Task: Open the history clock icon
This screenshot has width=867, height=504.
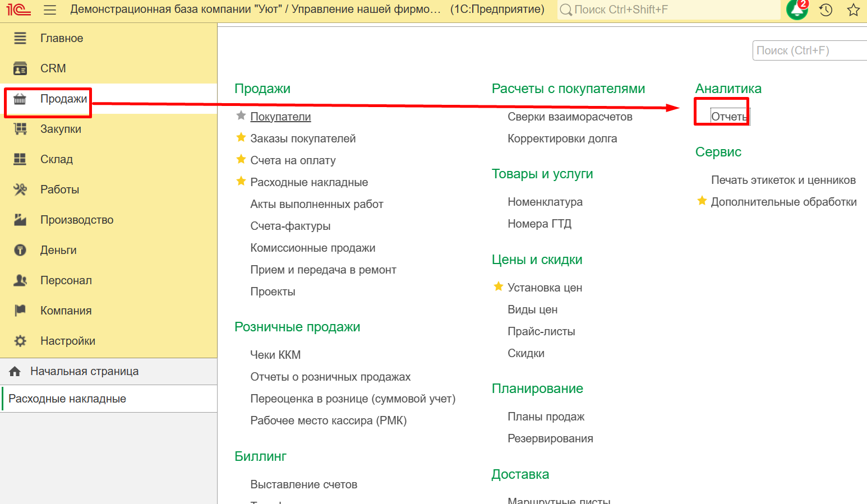Action: (x=826, y=10)
